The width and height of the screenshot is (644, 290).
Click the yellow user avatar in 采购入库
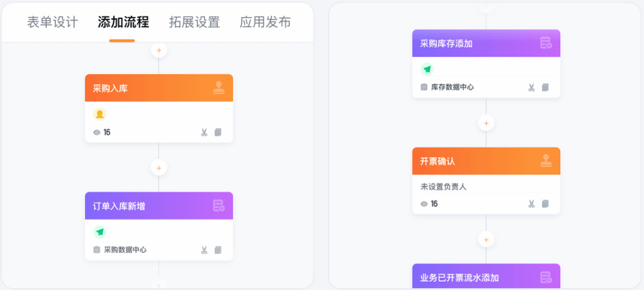click(x=99, y=114)
